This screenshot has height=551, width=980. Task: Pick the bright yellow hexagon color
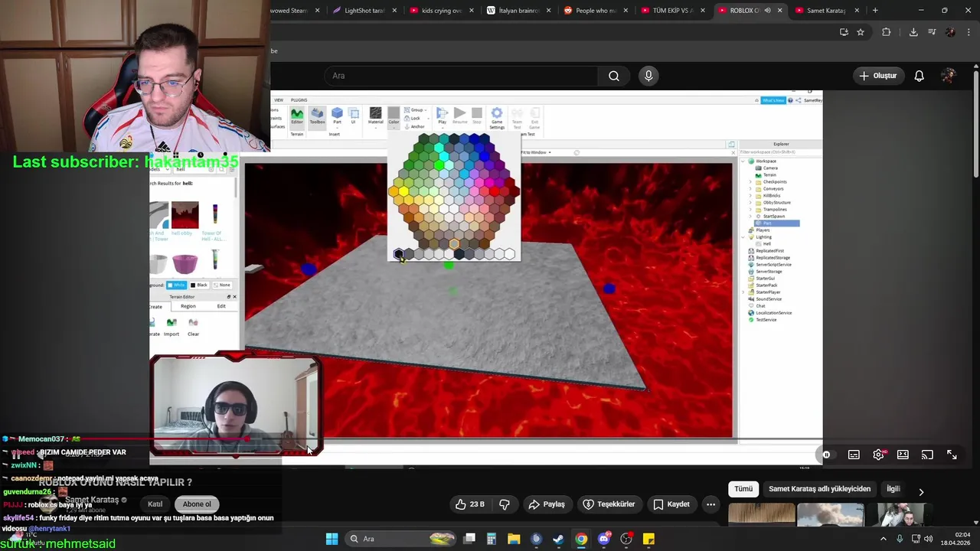click(x=403, y=191)
